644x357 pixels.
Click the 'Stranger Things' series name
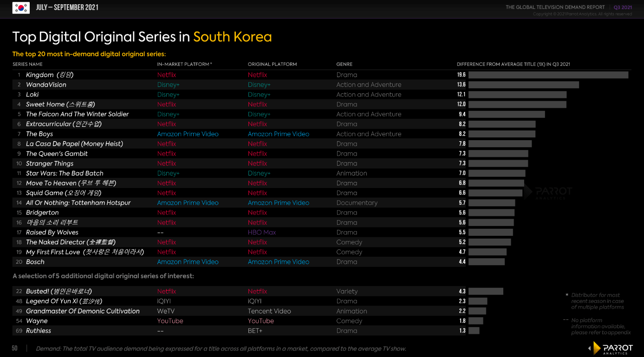click(x=50, y=163)
